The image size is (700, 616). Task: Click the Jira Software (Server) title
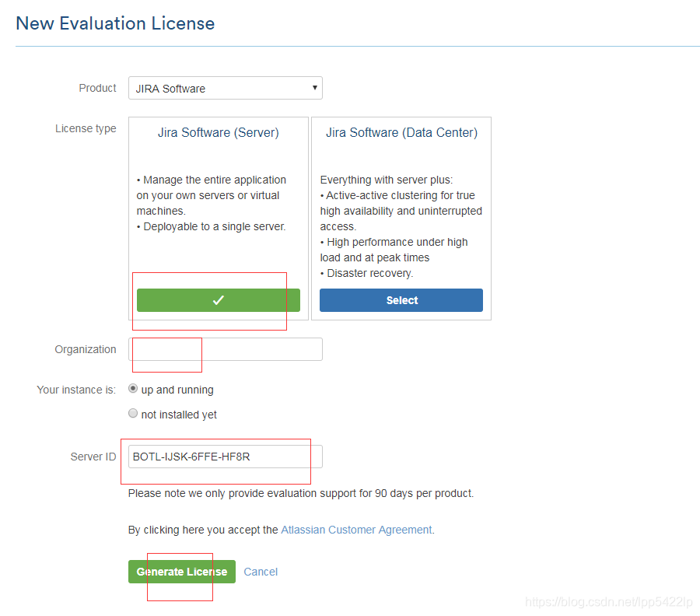[x=219, y=132]
